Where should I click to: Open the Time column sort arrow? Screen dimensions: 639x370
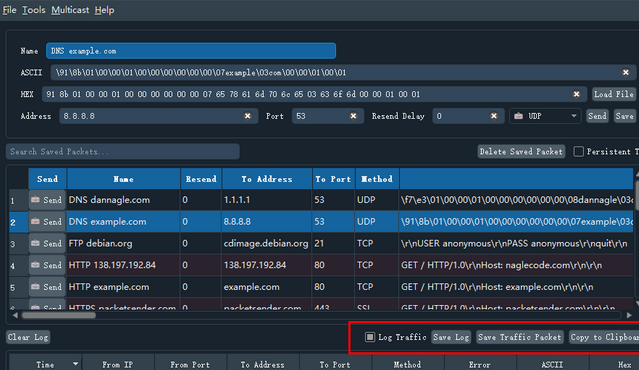pos(75,363)
